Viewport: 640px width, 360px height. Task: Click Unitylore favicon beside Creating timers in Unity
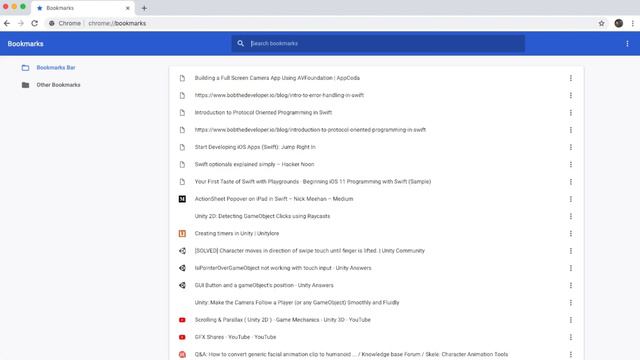(x=182, y=233)
